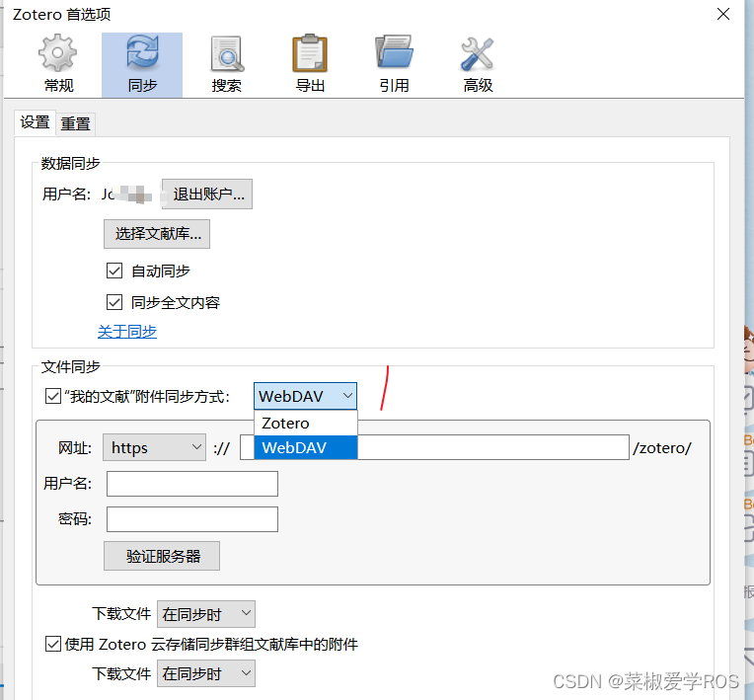Open the 搜索 (Search) preferences pane

[226, 64]
